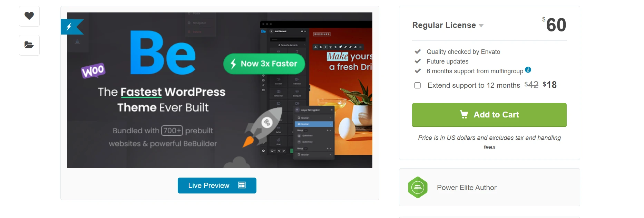This screenshot has width=644, height=218.
Task: Open the Power Elite Author label
Action: coord(467,188)
